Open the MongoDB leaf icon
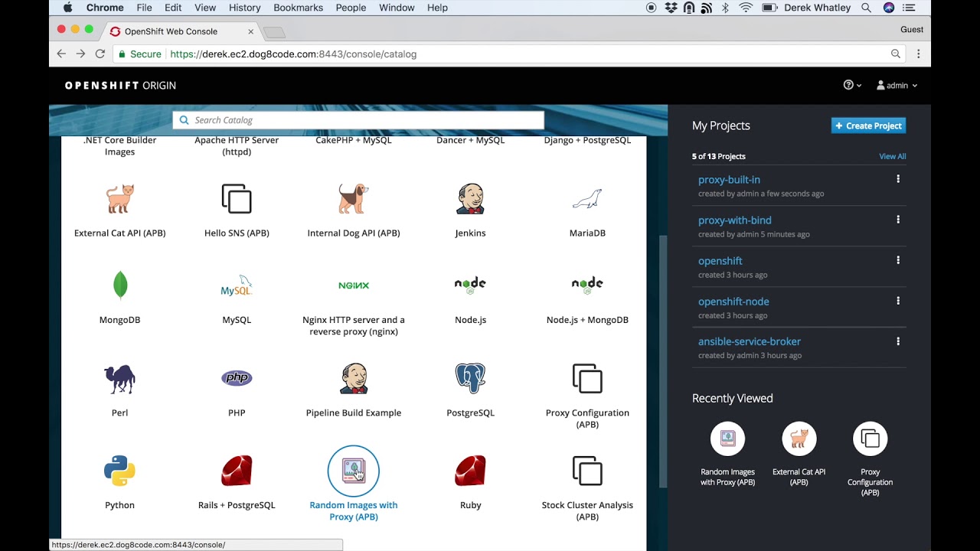Screen dimensions: 980x551 (119, 285)
